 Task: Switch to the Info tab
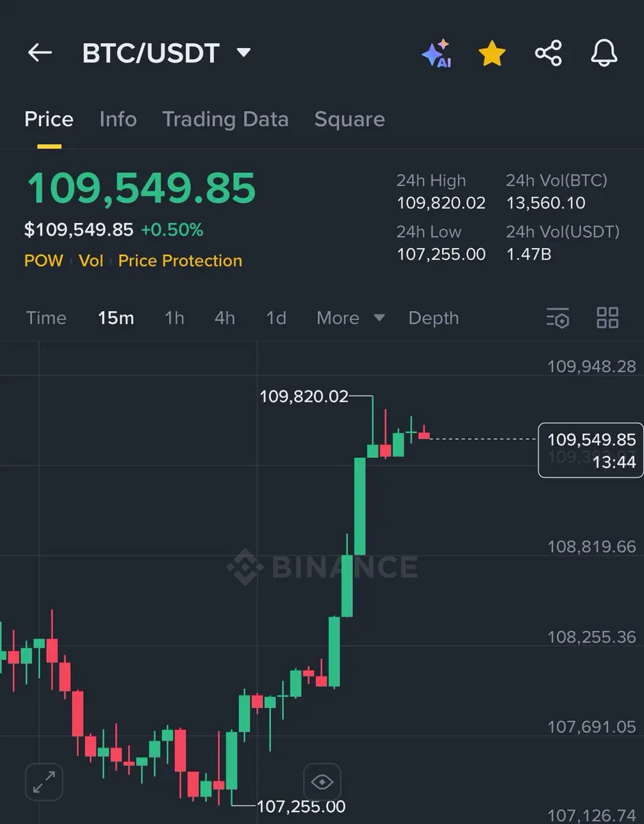(x=118, y=119)
